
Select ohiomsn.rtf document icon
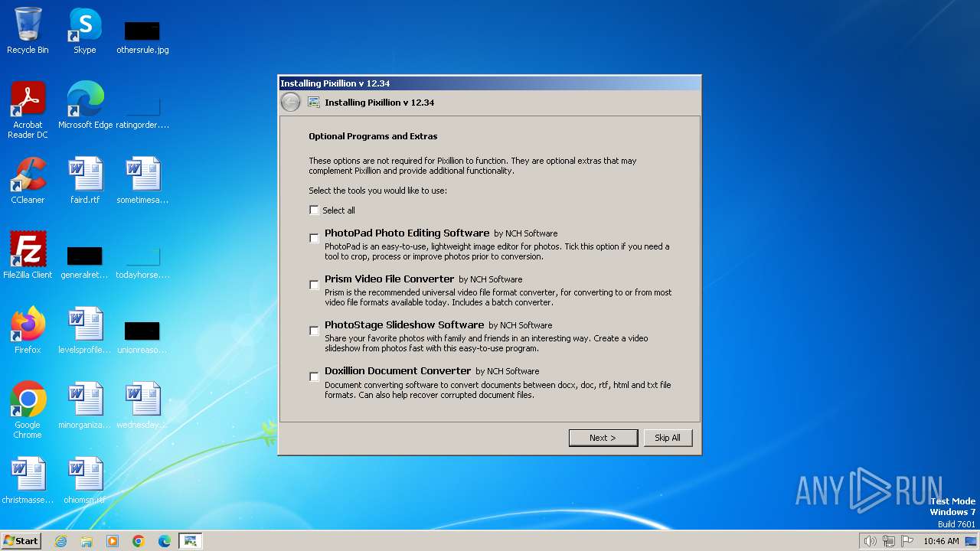(x=85, y=481)
